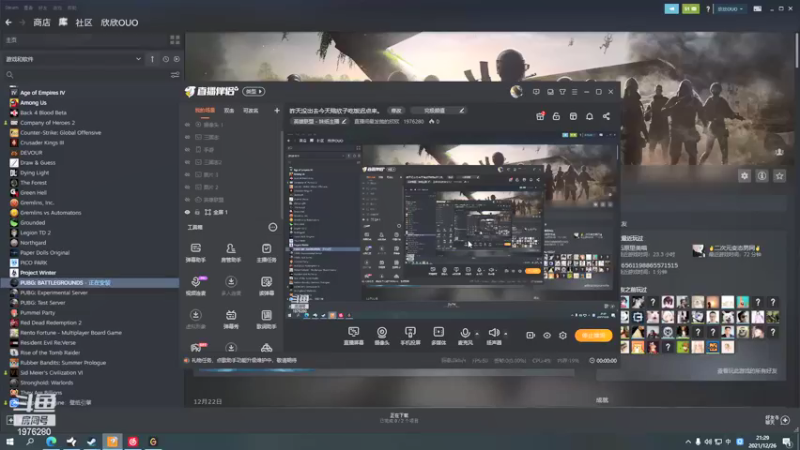Click the 修改 button next to stream title

(x=396, y=111)
